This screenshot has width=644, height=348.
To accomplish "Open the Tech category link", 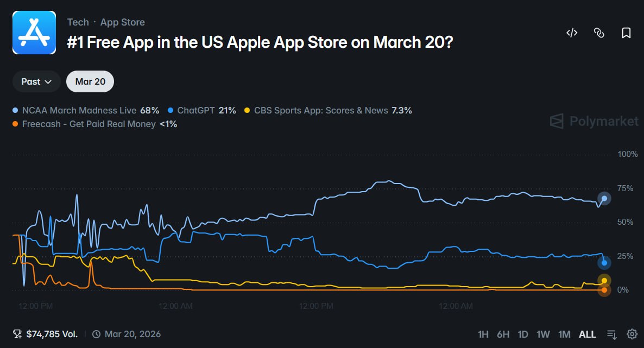I will pos(78,22).
